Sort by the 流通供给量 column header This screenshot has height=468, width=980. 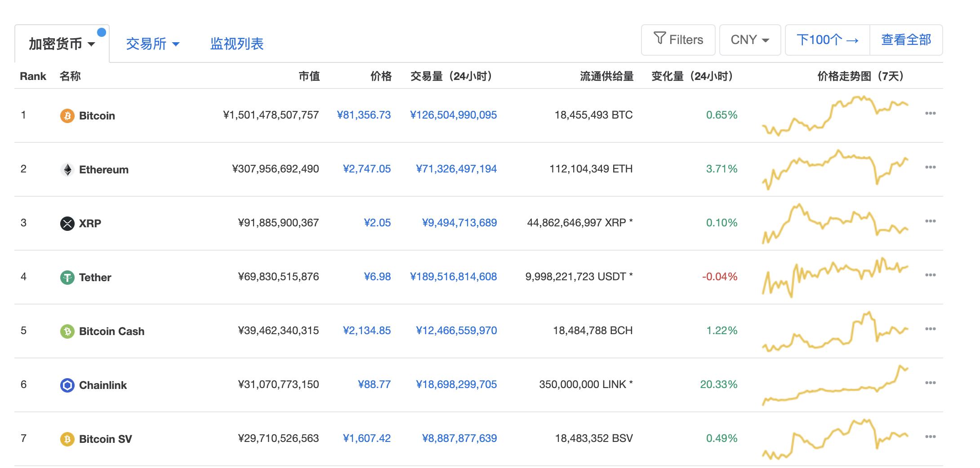coord(607,76)
